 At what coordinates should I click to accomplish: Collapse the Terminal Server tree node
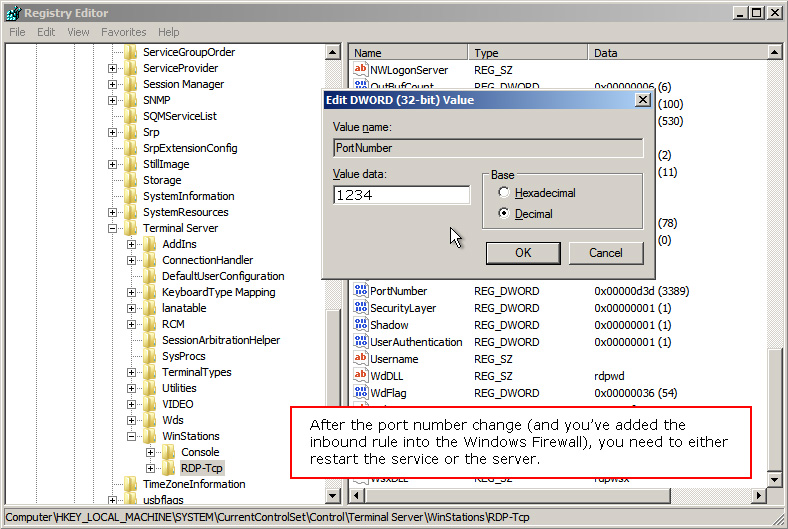pyautogui.click(x=113, y=229)
